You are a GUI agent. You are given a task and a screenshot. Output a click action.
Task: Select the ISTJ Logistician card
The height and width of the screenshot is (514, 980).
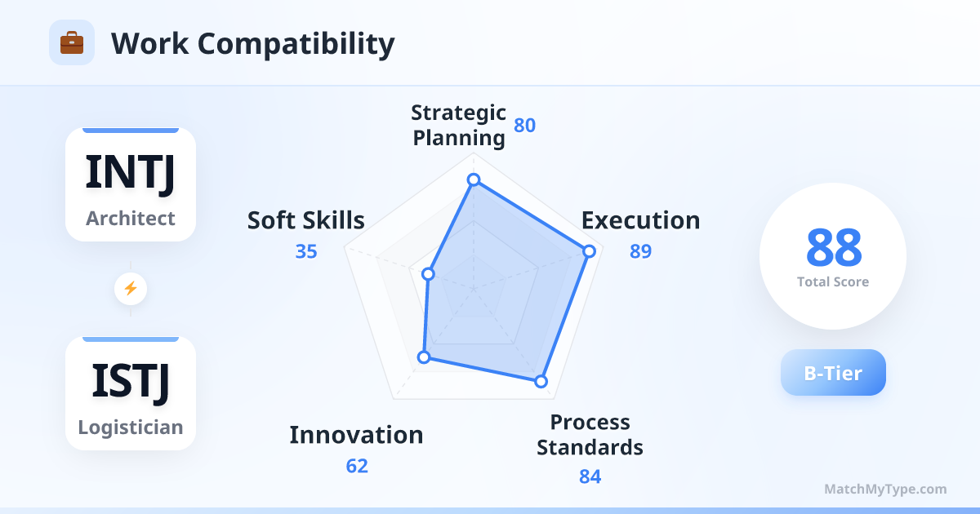pos(131,393)
